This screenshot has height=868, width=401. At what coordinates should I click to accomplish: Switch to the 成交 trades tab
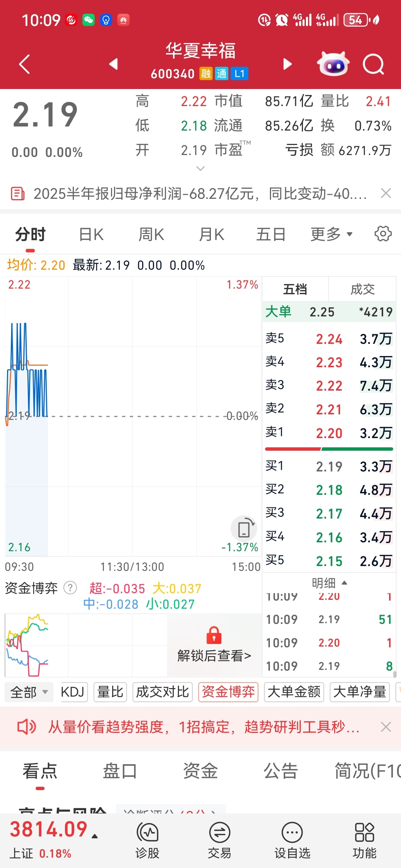(362, 289)
